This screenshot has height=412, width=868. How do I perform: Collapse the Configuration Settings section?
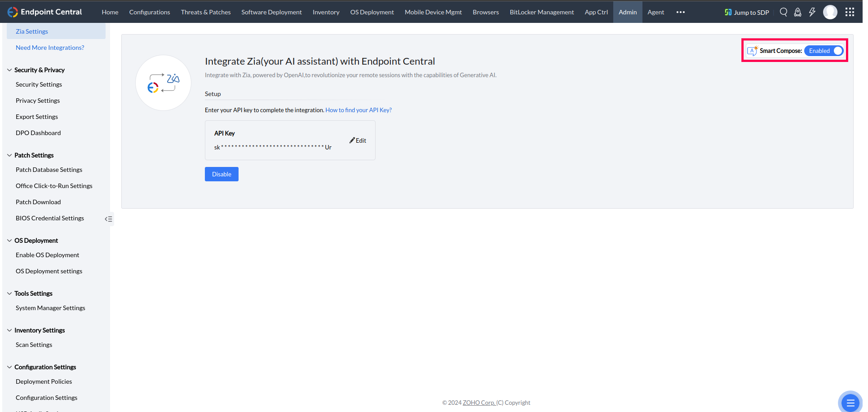click(x=9, y=367)
